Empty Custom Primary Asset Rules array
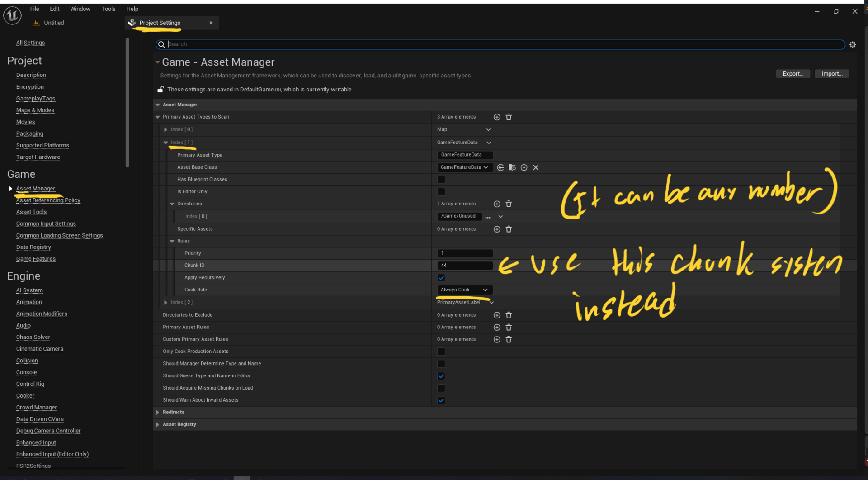The width and height of the screenshot is (868, 480). (509, 340)
